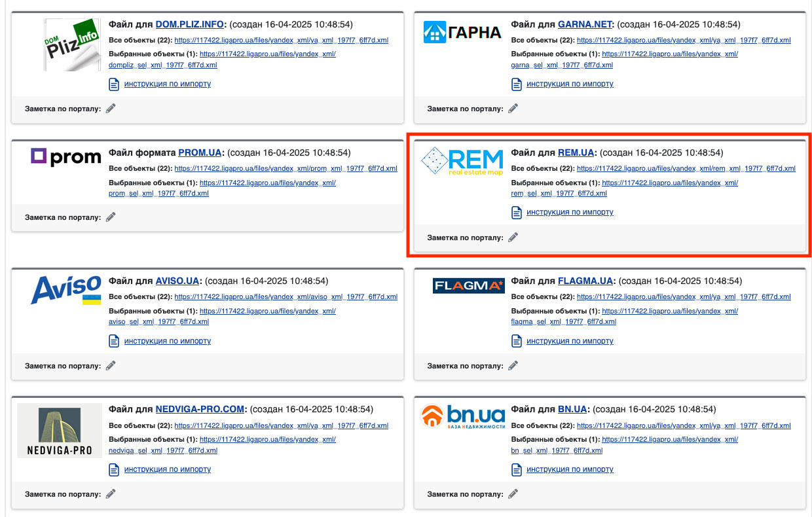
Task: Edit the portal note pencil for BN.UA
Action: pyautogui.click(x=513, y=494)
